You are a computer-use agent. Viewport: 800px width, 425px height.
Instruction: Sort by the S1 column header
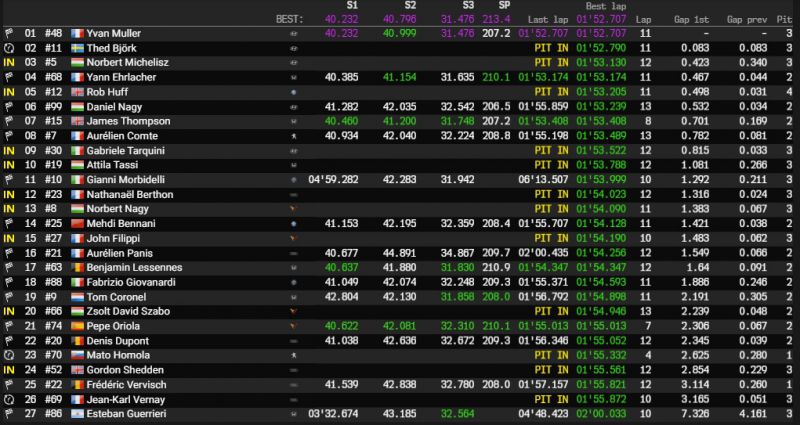(x=352, y=6)
